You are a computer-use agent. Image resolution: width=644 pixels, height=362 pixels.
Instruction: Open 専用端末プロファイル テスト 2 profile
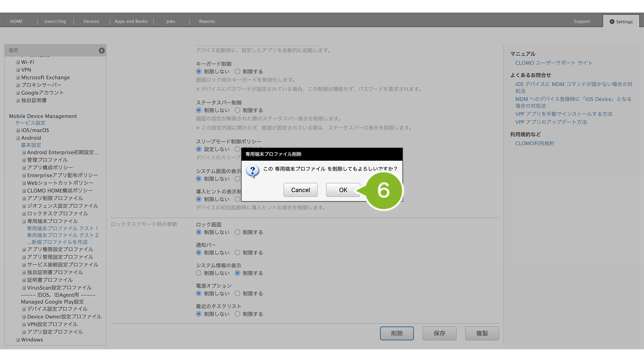click(63, 235)
